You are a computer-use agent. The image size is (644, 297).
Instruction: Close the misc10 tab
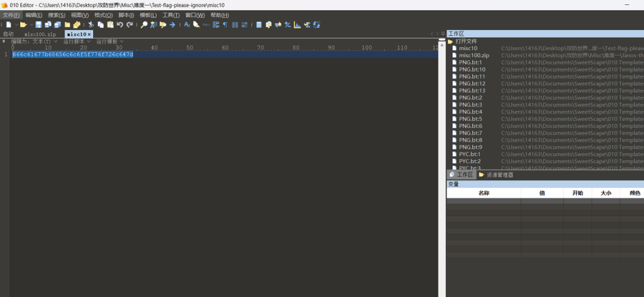click(89, 34)
